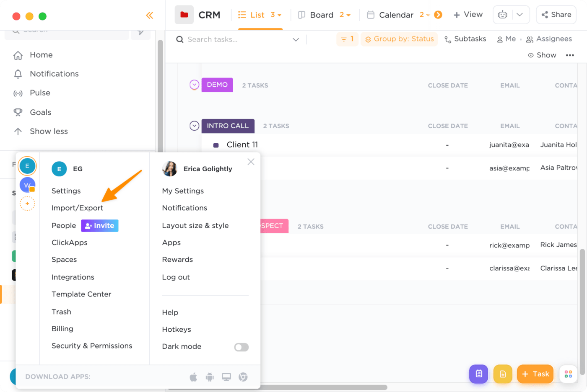
Task: Create a new task with Task button
Action: click(535, 374)
